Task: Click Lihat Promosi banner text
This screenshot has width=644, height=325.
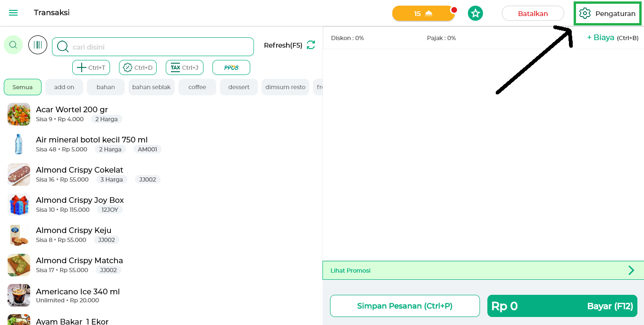Action: pyautogui.click(x=350, y=271)
